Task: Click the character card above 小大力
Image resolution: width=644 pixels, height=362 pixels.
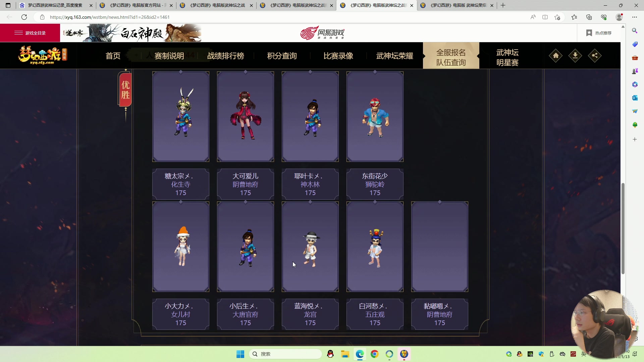Action: click(181, 246)
